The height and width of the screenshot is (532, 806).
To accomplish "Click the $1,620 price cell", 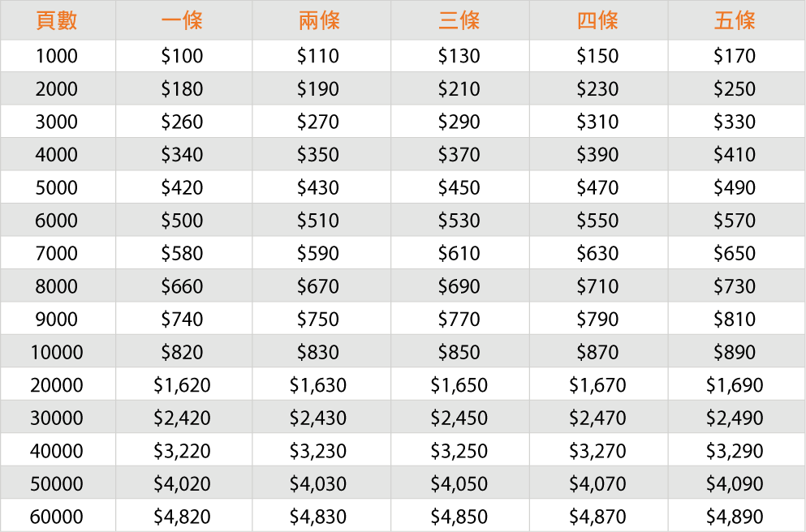I will coord(182,385).
